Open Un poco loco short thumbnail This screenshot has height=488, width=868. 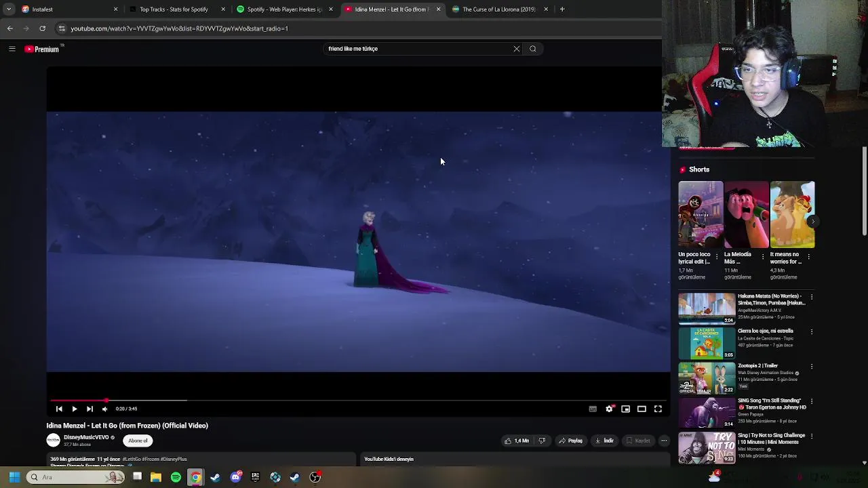tap(701, 215)
